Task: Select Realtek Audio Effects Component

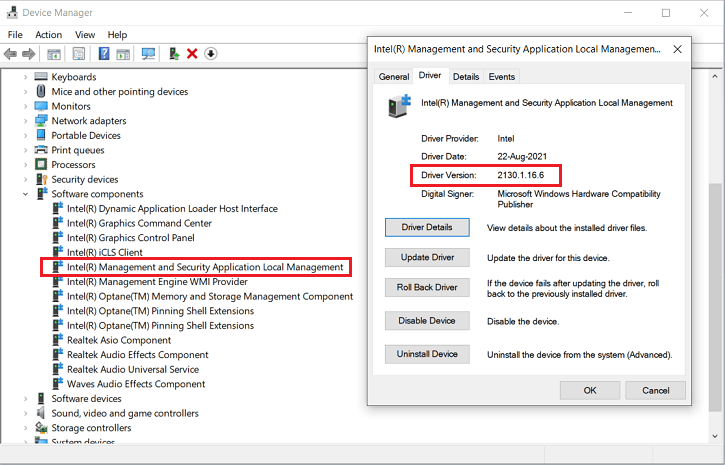Action: 138,355
